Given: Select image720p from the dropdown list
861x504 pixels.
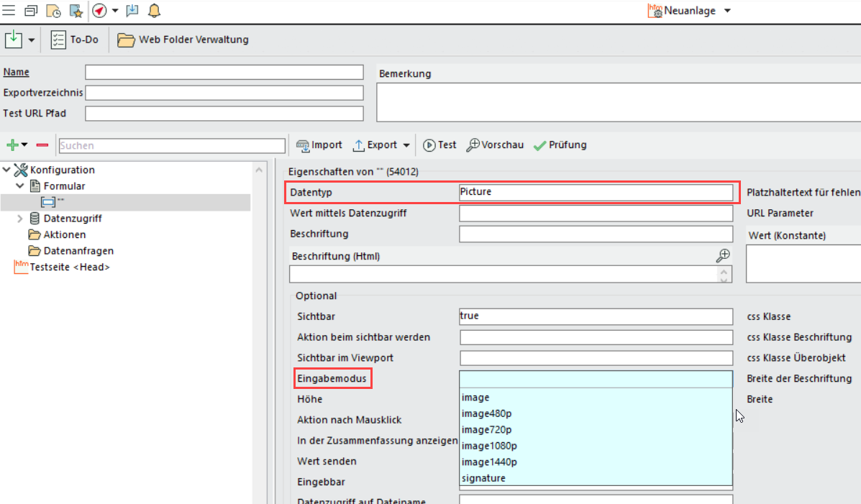Looking at the screenshot, I should click(486, 430).
